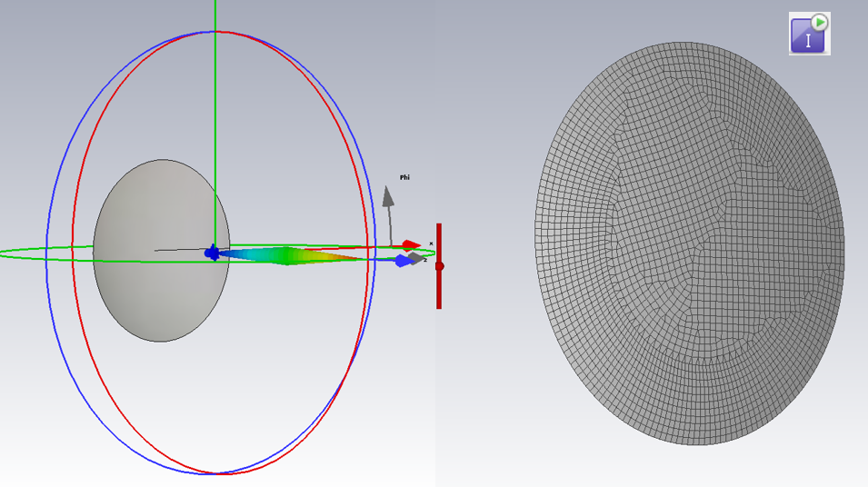Click the z axis label
The height and width of the screenshot is (487, 868).
pos(425,261)
